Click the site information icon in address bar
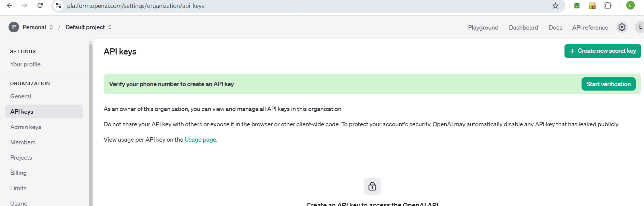Image resolution: width=644 pixels, height=206 pixels. 58,5
